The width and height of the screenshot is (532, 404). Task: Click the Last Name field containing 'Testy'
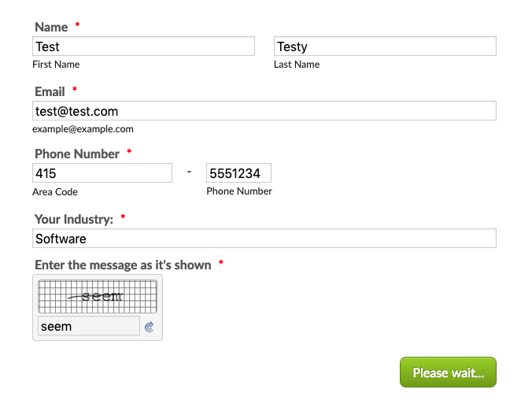tap(385, 46)
